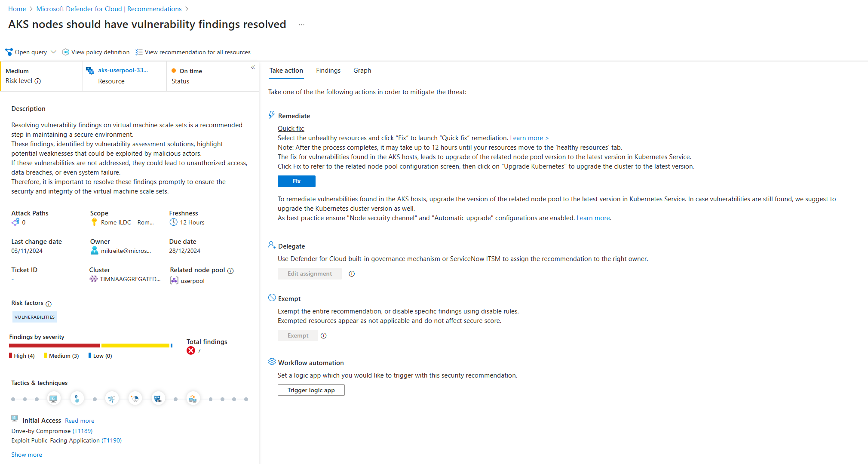This screenshot has width=868, height=464.
Task: Select the radar tactic icon in the timeline
Action: coord(135,399)
